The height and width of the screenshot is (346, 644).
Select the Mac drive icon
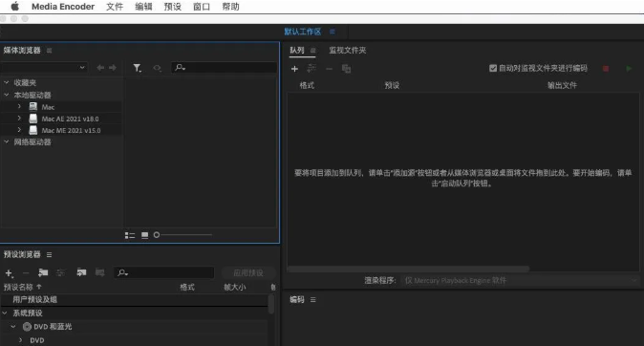pos(33,107)
